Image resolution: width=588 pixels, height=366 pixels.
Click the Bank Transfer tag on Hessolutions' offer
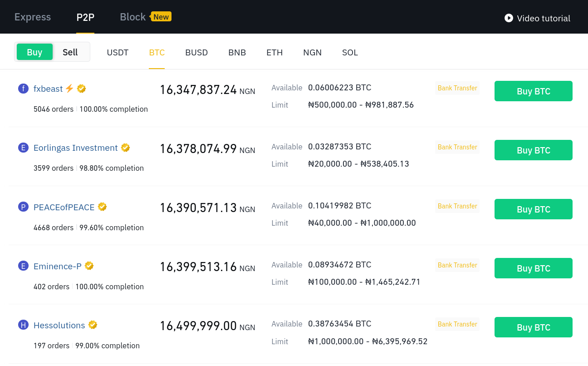pyautogui.click(x=457, y=324)
